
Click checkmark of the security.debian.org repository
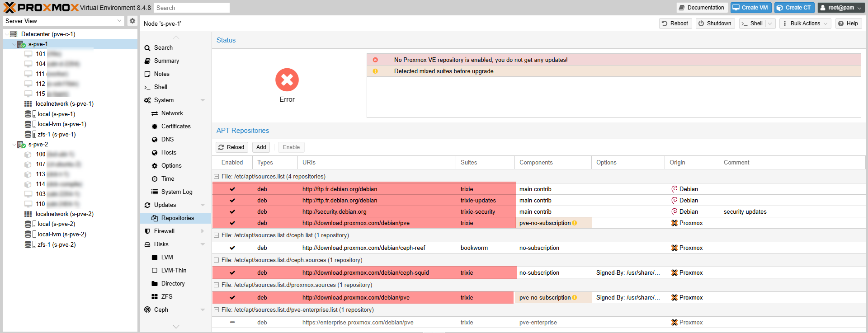[232, 212]
